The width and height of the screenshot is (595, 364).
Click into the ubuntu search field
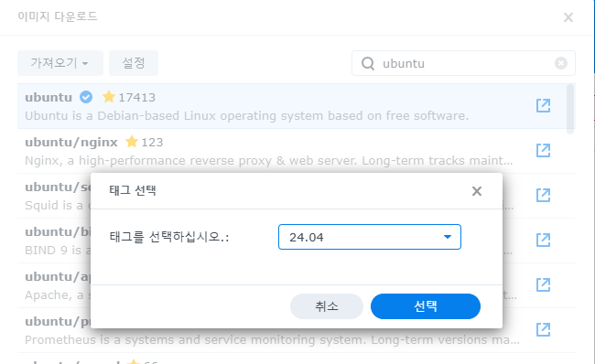click(x=463, y=63)
